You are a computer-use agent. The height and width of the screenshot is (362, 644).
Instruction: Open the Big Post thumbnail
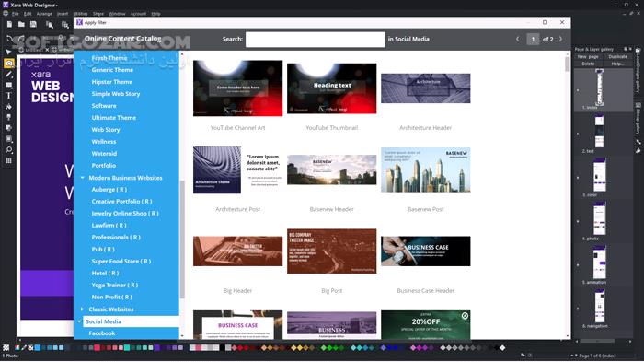331,251
